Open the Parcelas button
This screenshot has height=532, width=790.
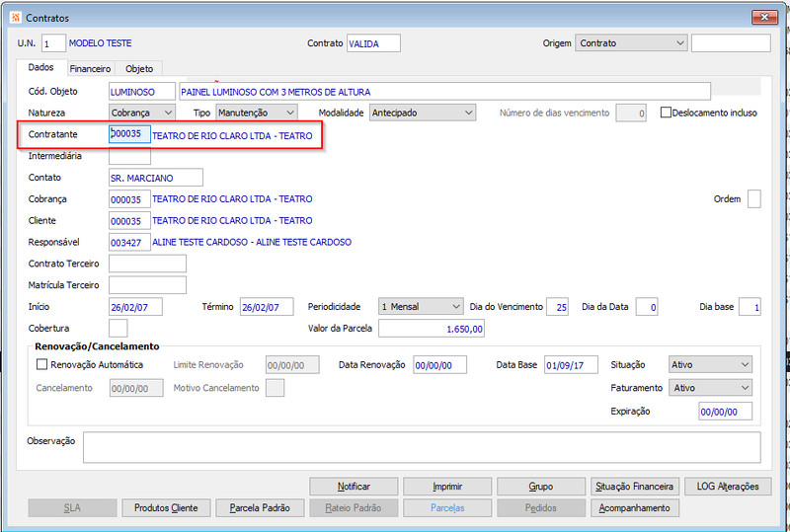pos(447,507)
